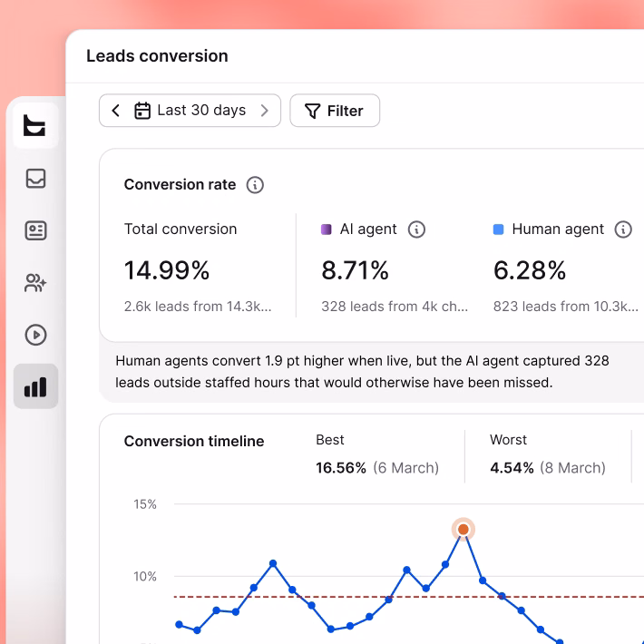
Task: Open the contacts card icon in the sidebar
Action: [35, 230]
